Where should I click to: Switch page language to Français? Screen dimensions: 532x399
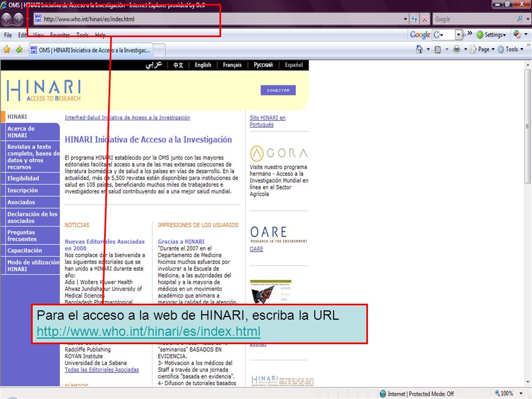click(232, 65)
